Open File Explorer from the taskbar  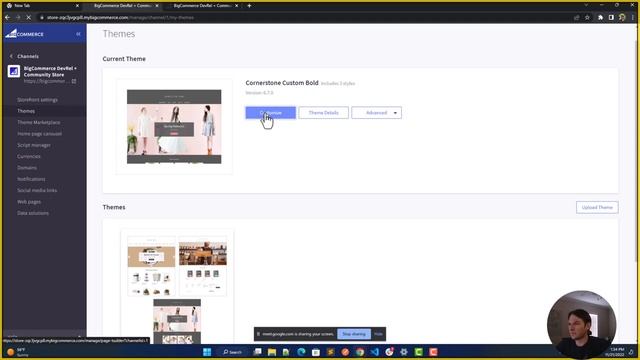point(272,352)
